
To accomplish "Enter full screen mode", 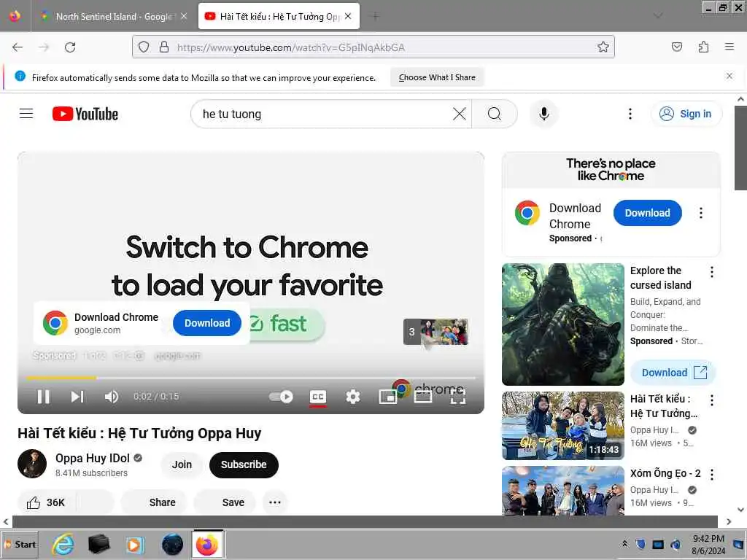I will coord(458,397).
